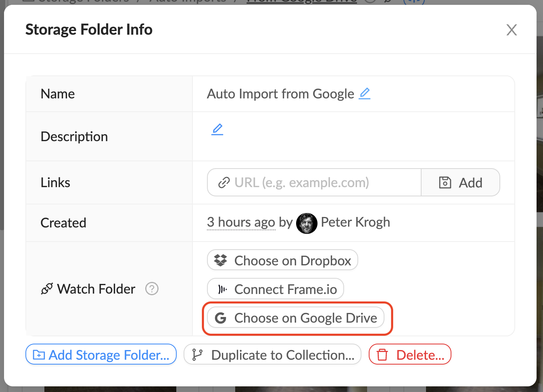The width and height of the screenshot is (543, 392).
Task: Edit the storage folder name pencil icon
Action: pos(364,94)
